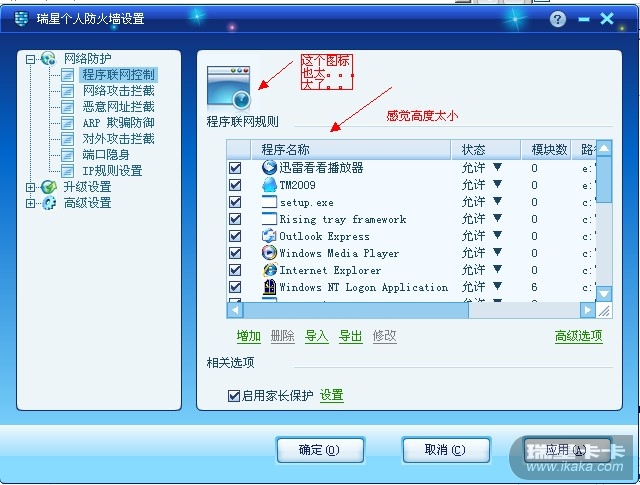Click the 导出 link
640x485 pixels.
click(x=350, y=336)
